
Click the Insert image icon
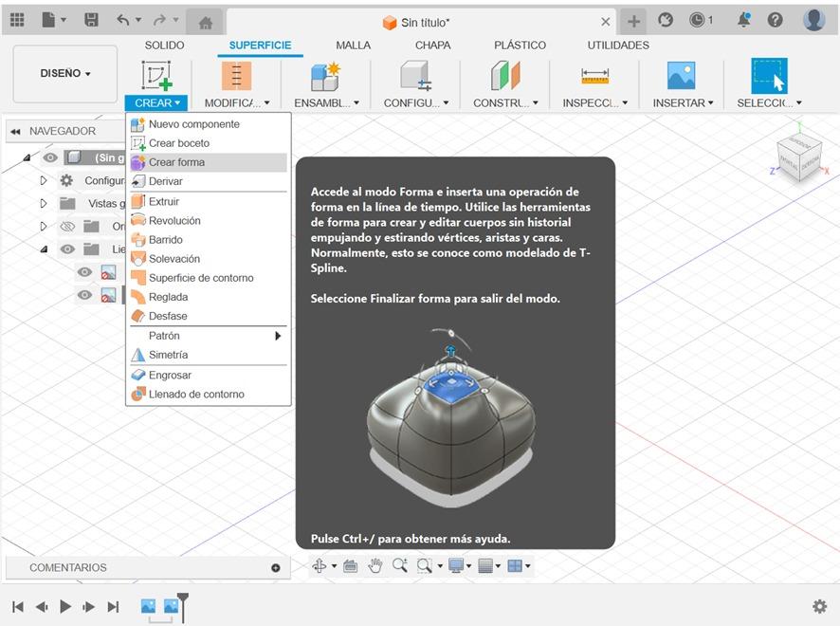(681, 76)
